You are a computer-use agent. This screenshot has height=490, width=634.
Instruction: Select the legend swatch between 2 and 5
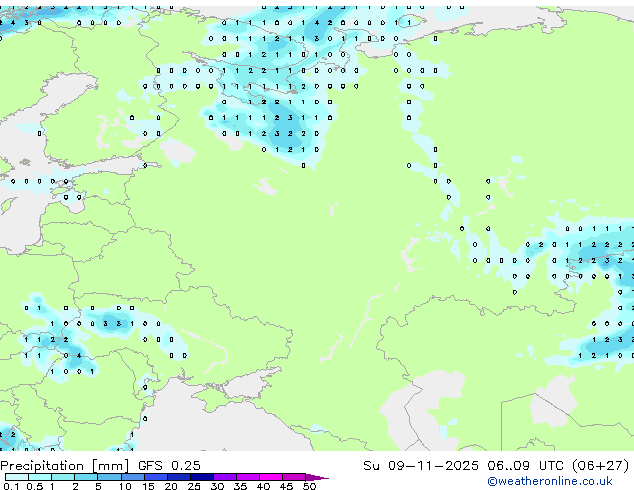click(86, 477)
